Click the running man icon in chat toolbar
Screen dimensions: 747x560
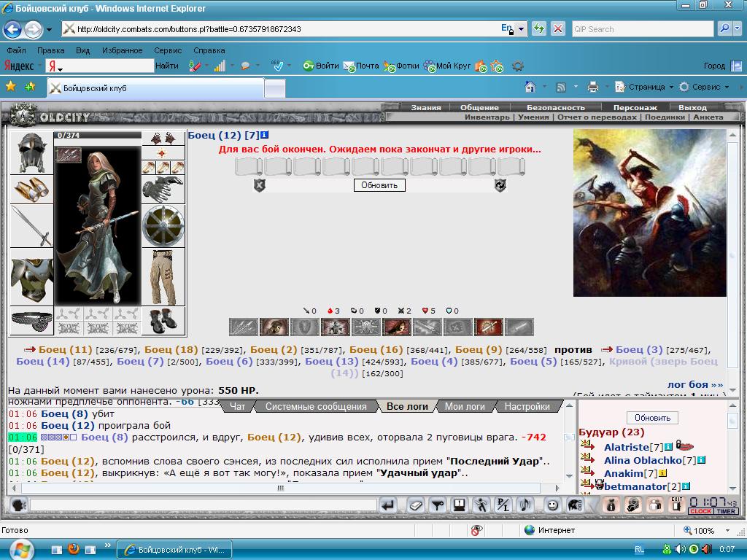coord(481,505)
